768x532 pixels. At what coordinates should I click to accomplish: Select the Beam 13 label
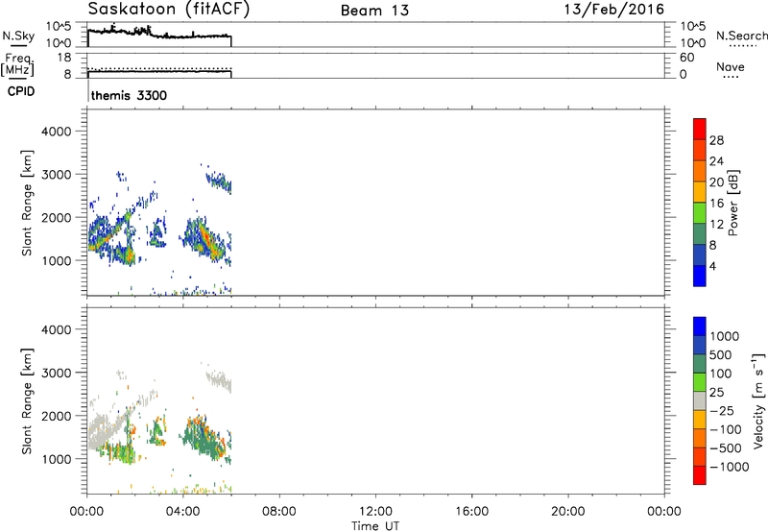[374, 11]
